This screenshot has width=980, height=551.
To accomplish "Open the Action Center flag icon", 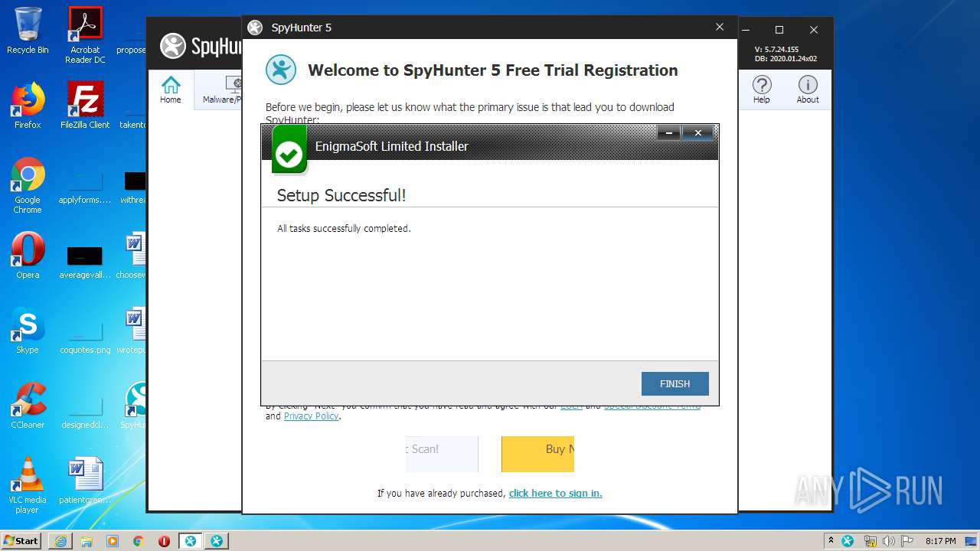I will coord(907,541).
